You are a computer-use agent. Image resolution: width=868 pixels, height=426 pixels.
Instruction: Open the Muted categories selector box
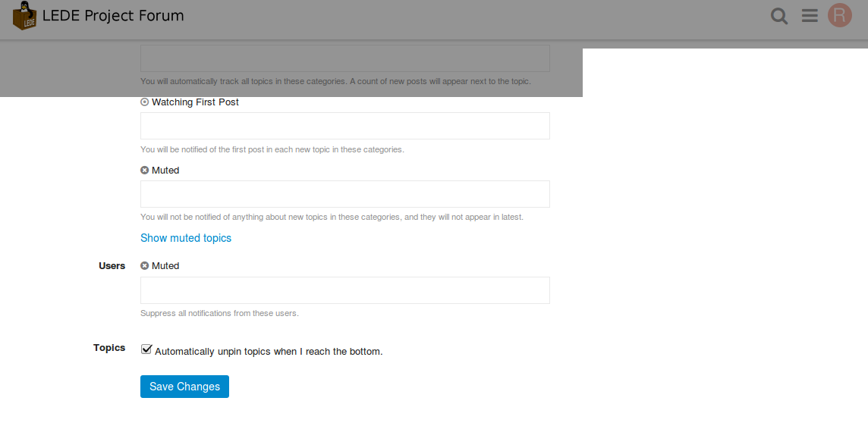click(x=345, y=193)
